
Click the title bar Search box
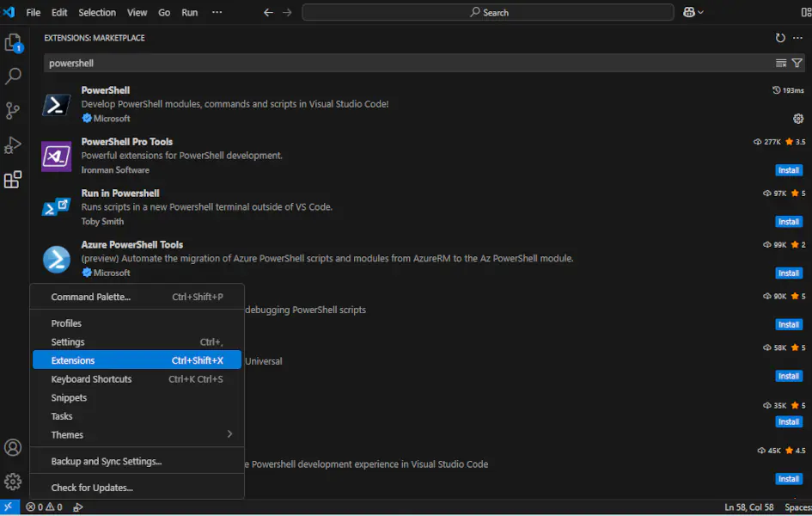tap(488, 12)
